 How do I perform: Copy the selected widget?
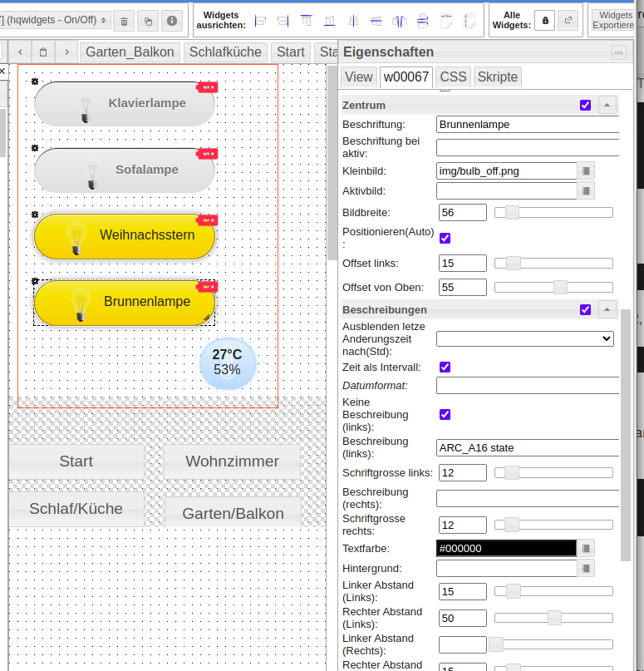coord(148,21)
